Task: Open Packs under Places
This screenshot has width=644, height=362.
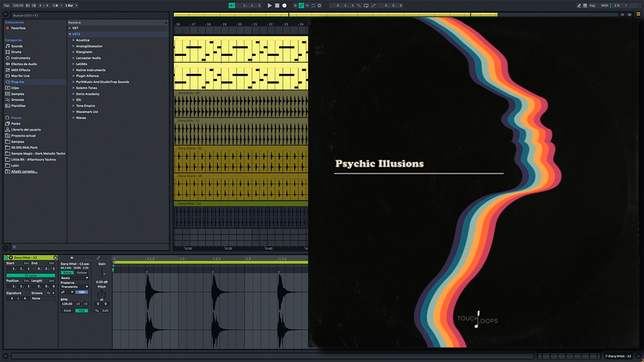Action: tap(16, 123)
